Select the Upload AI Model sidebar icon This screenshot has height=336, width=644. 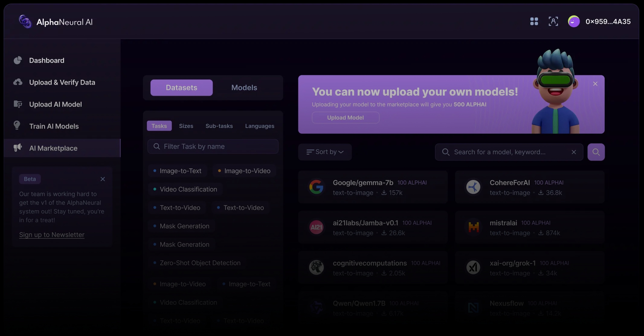[x=18, y=104]
